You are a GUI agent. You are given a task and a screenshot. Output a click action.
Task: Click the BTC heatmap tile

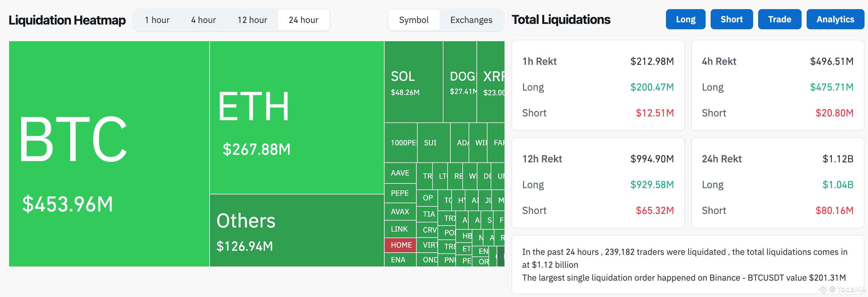point(109,154)
